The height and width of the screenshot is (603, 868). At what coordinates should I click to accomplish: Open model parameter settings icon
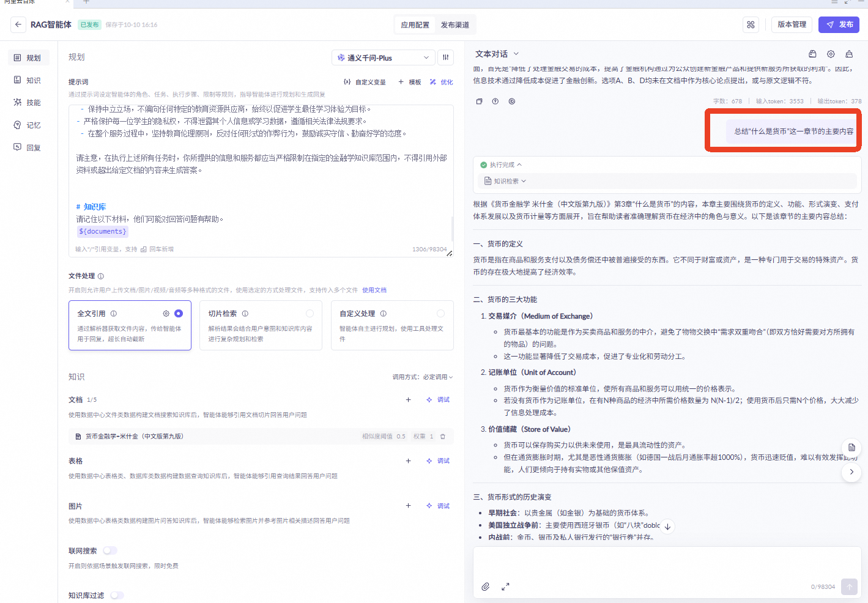446,57
